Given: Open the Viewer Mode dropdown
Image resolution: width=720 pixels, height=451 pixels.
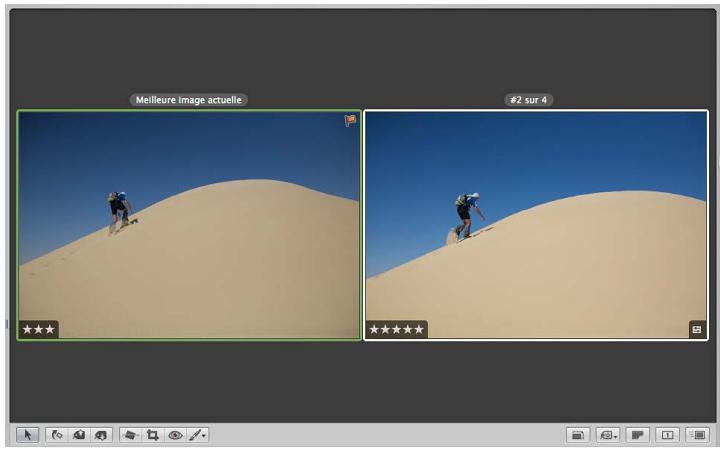Looking at the screenshot, I should [x=608, y=434].
